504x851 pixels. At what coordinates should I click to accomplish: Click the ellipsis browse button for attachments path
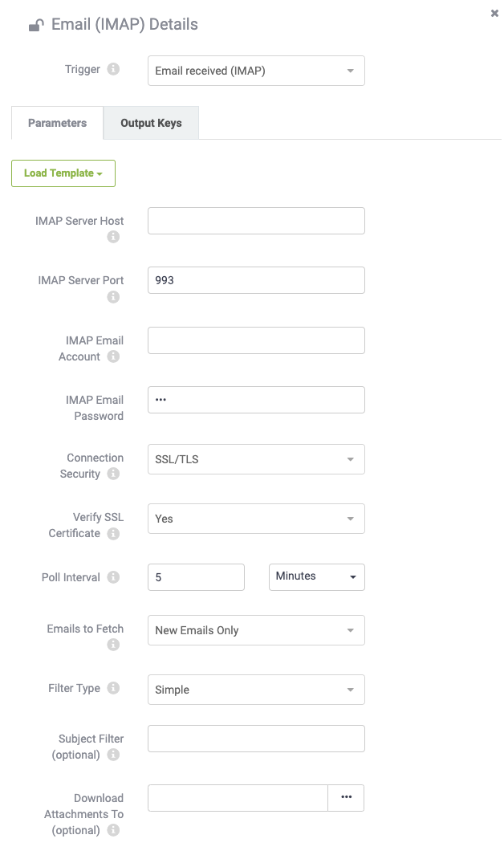(x=346, y=797)
